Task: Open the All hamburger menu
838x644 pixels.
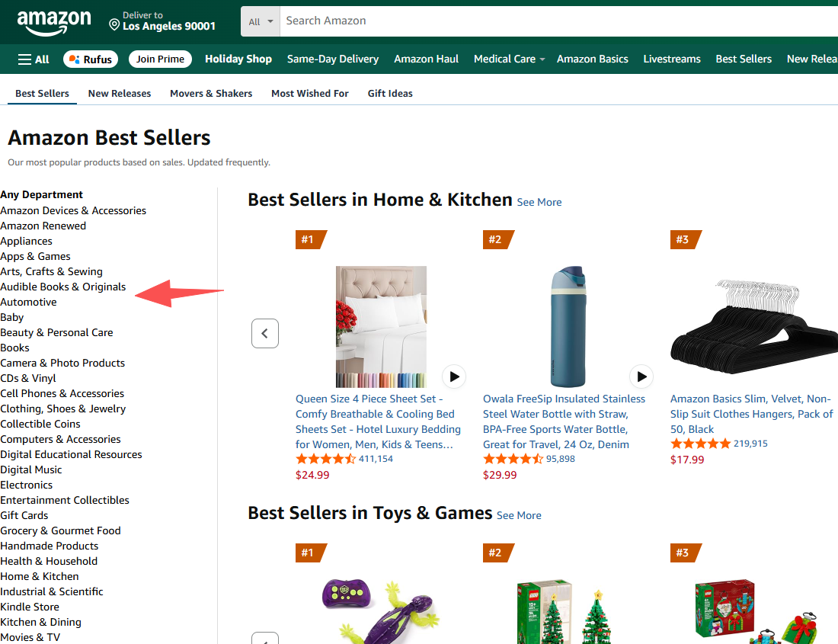Action: click(x=34, y=59)
